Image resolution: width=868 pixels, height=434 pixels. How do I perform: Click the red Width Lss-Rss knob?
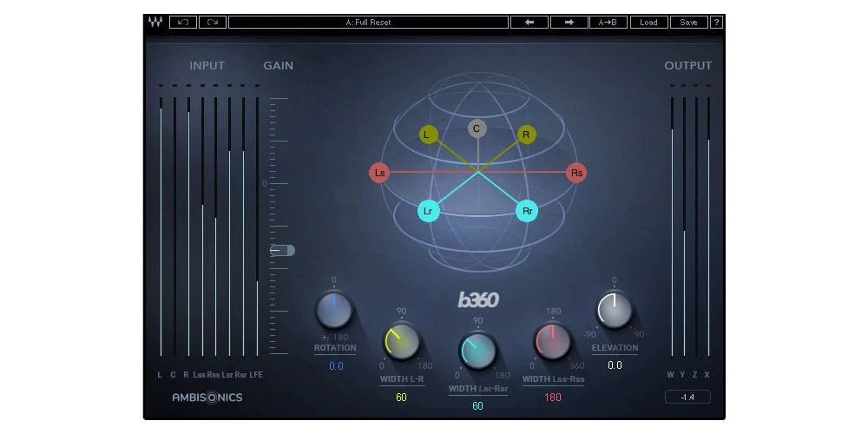552,342
